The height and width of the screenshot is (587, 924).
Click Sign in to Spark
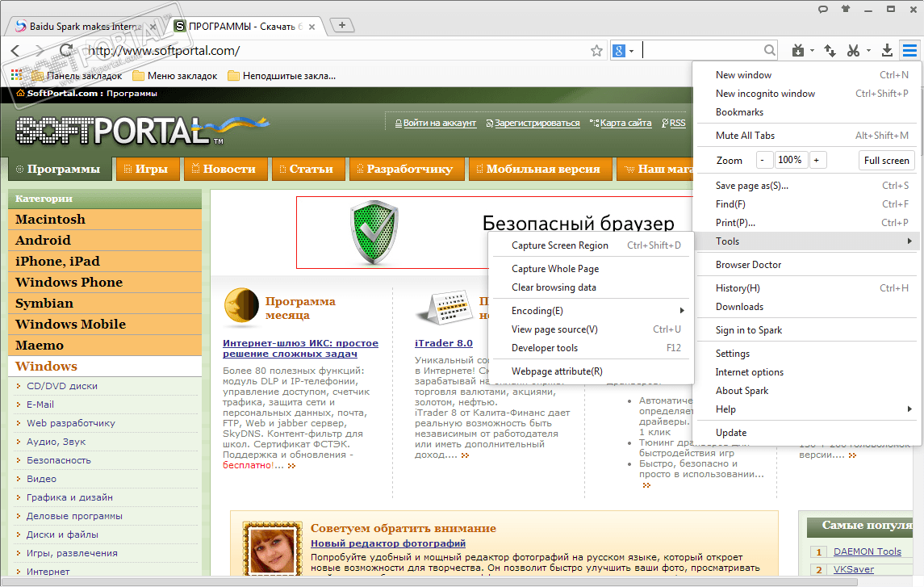tap(807, 330)
